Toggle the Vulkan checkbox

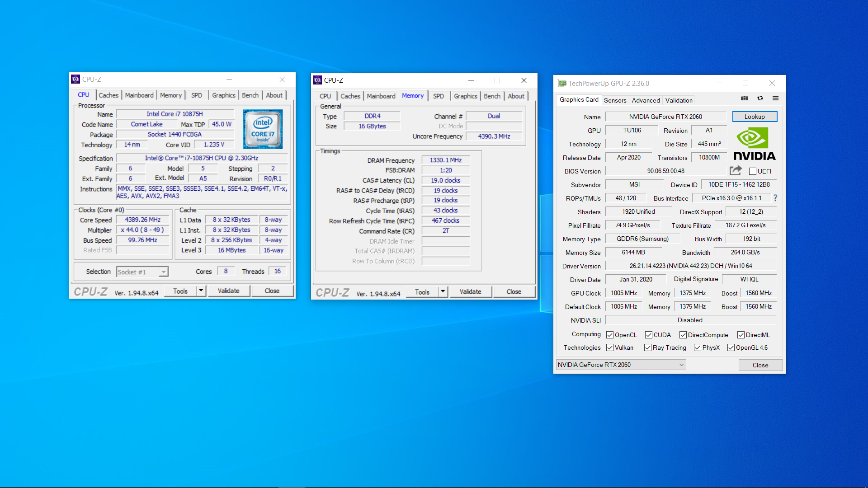pyautogui.click(x=610, y=347)
